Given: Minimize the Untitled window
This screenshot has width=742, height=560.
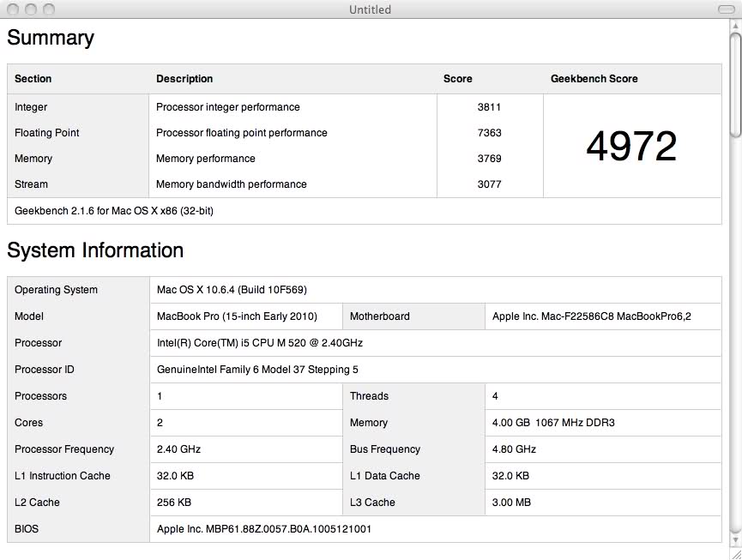Looking at the screenshot, I should (x=30, y=9).
